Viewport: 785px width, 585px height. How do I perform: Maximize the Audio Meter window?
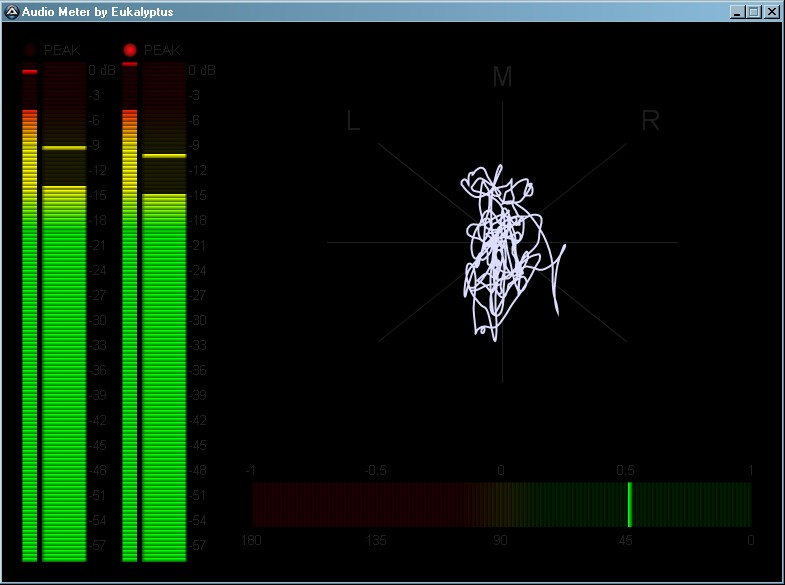(753, 12)
